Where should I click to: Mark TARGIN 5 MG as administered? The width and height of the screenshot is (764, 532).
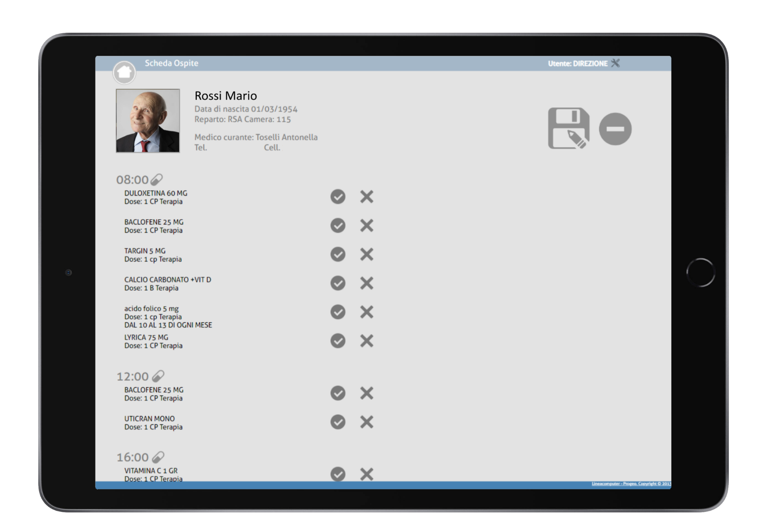click(338, 254)
